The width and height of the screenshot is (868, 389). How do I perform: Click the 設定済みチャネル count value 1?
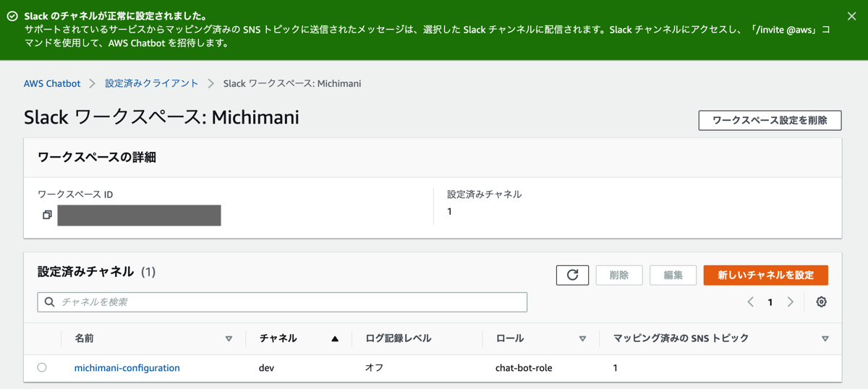click(x=449, y=212)
